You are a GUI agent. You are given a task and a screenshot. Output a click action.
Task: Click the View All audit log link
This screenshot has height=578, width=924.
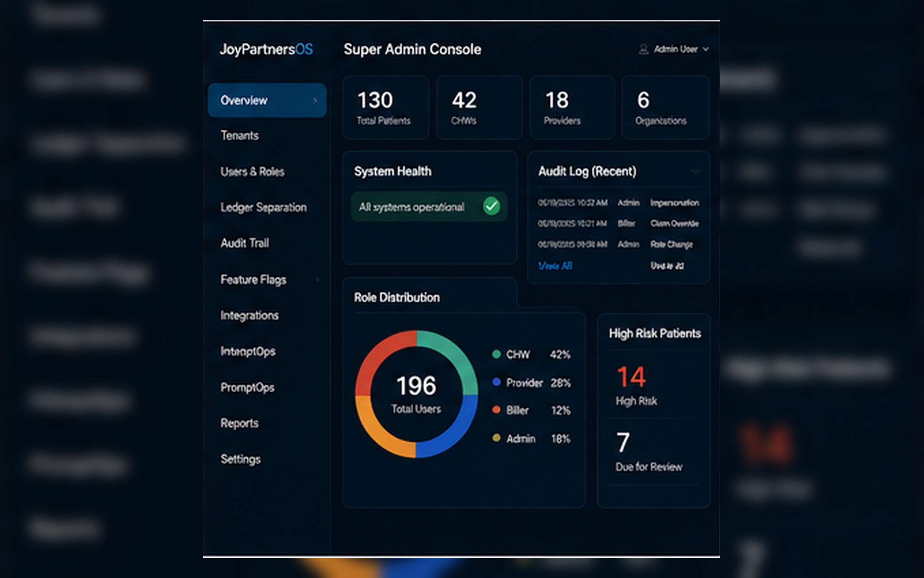(555, 265)
